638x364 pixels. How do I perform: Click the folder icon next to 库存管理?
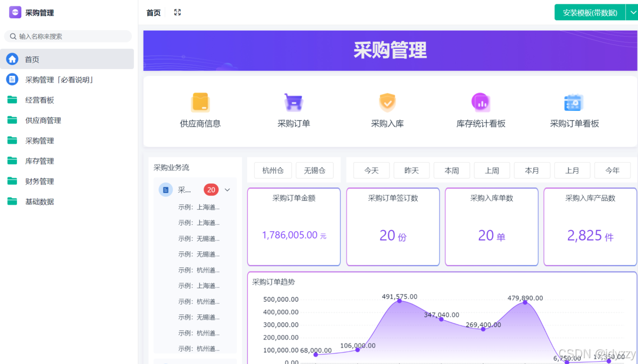pyautogui.click(x=12, y=160)
